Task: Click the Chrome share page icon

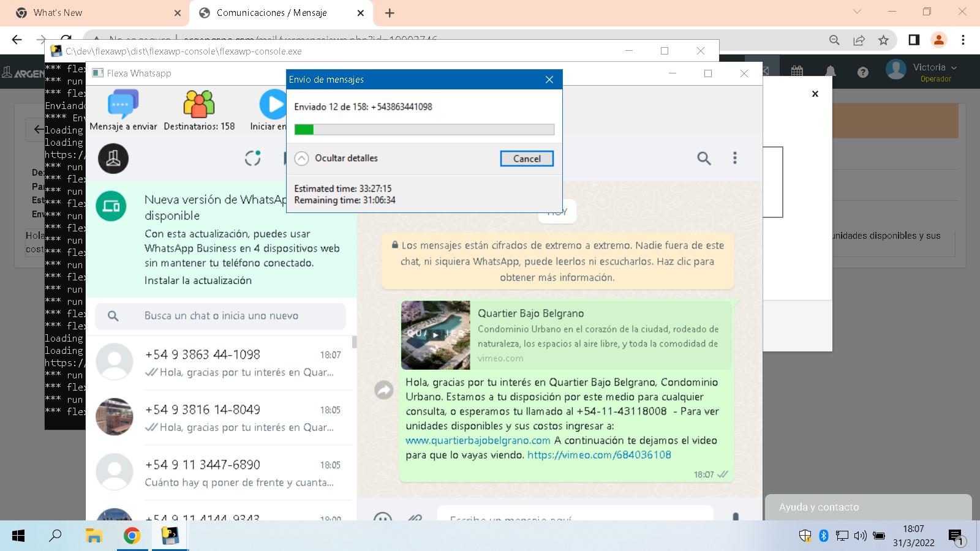Action: coord(859,40)
